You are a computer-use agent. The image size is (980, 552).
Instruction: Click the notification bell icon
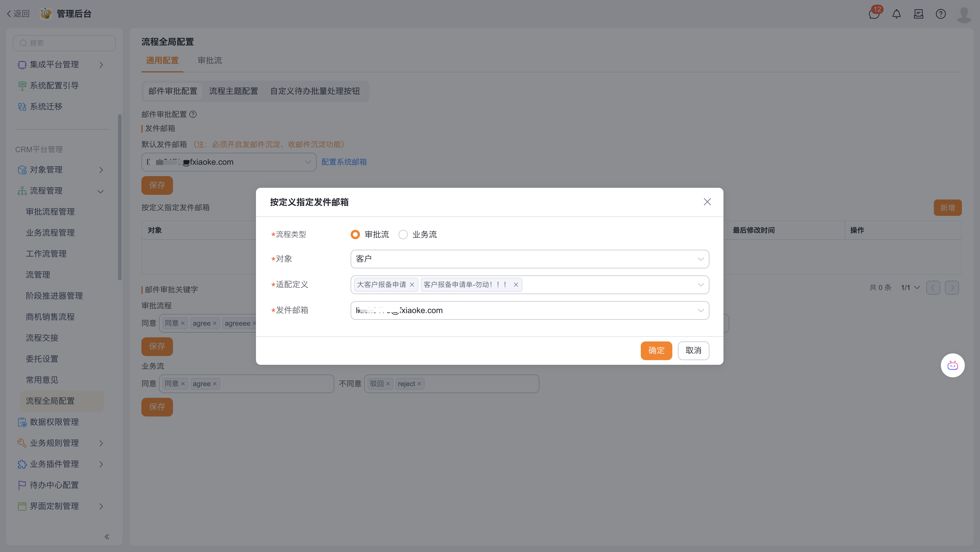point(896,14)
